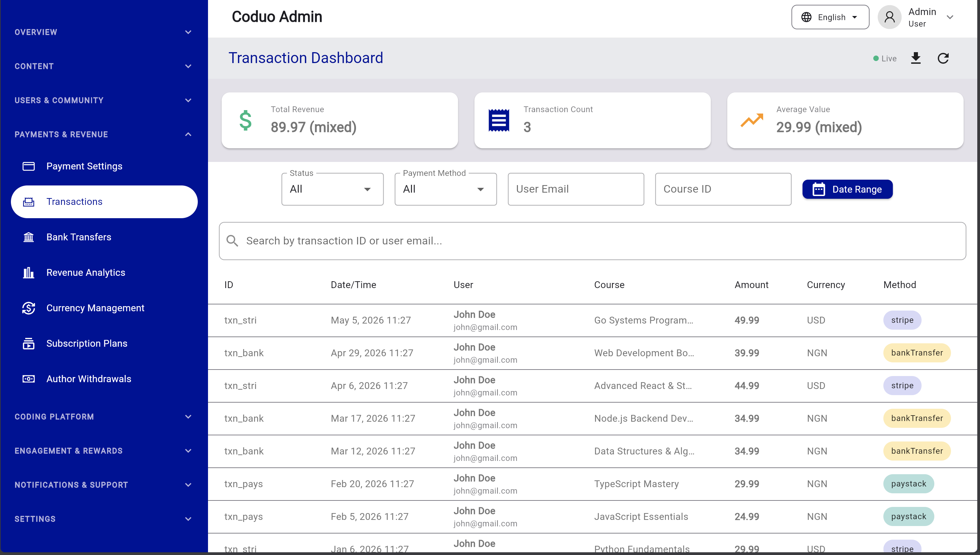Screen dimensions: 980x555
Task: Click the Currency Management exchange icon
Action: pos(29,308)
